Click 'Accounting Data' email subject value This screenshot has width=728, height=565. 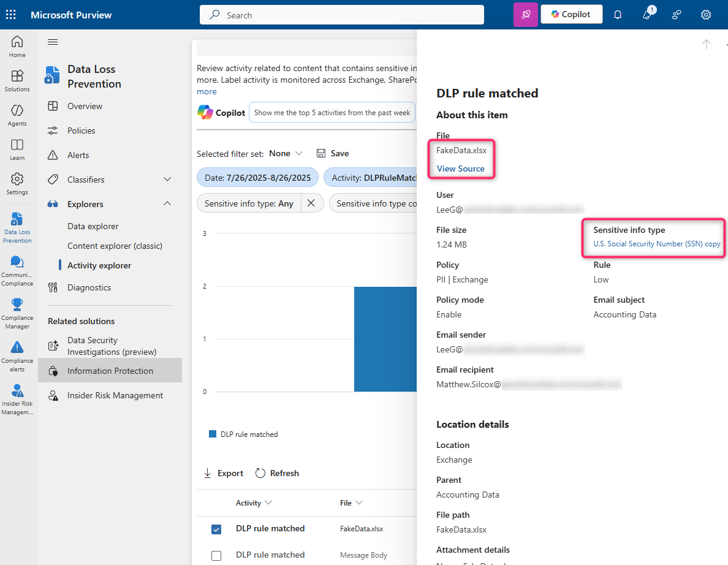coord(624,314)
